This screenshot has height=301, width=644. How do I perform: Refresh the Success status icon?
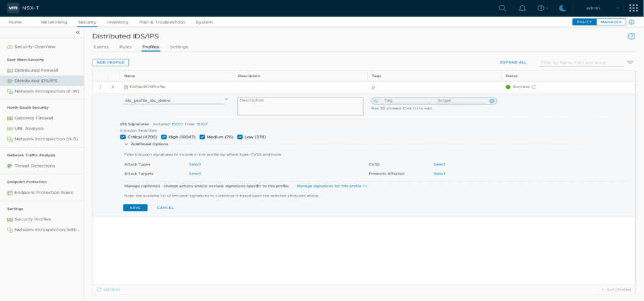click(x=534, y=87)
